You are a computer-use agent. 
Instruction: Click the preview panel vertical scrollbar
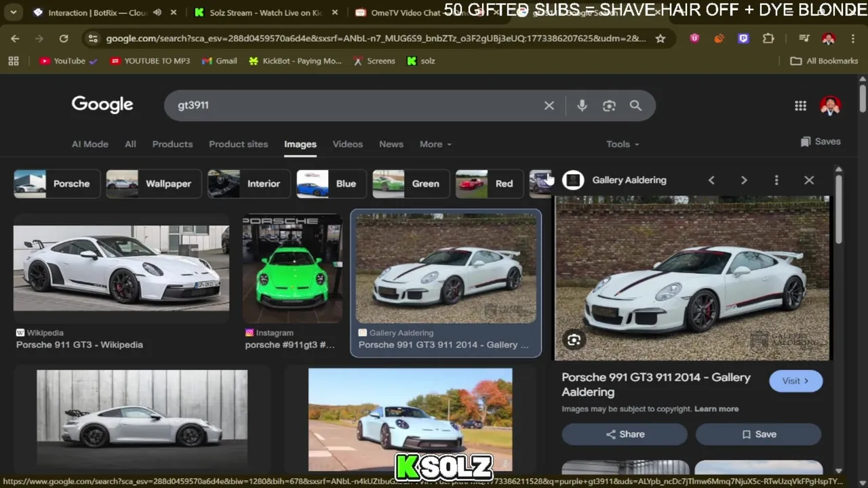click(839, 210)
